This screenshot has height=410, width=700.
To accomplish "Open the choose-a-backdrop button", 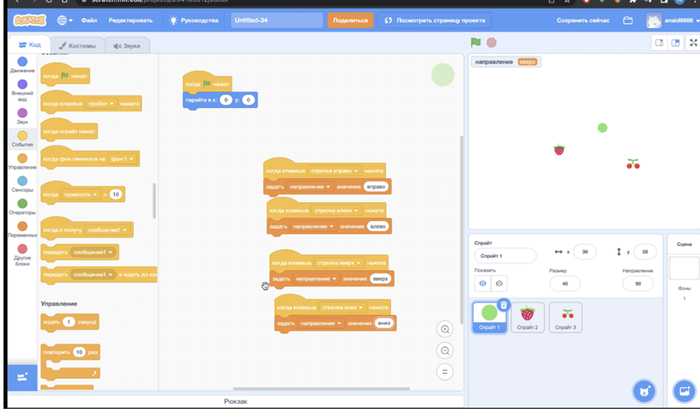I will coord(684,389).
